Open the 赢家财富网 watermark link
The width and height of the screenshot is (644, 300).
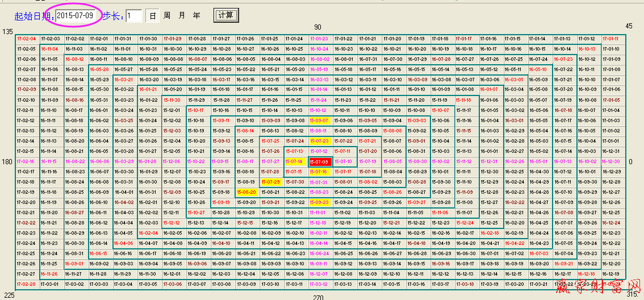[x=599, y=288]
